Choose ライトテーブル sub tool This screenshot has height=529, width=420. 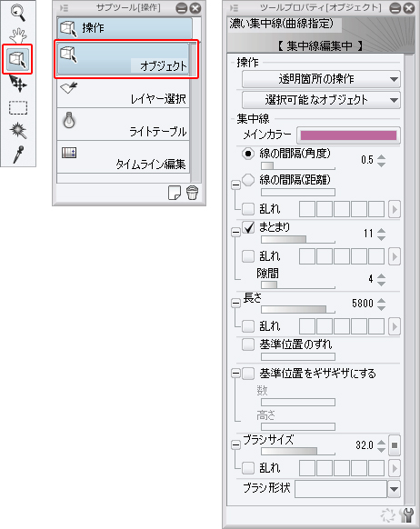pos(124,125)
